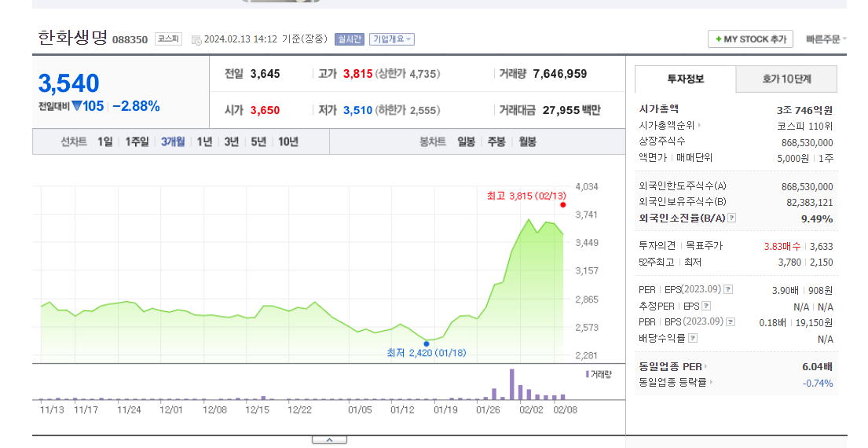This screenshot has height=448, width=868.
Task: Click the 외국인소진율 9.49% value
Action: [x=817, y=218]
